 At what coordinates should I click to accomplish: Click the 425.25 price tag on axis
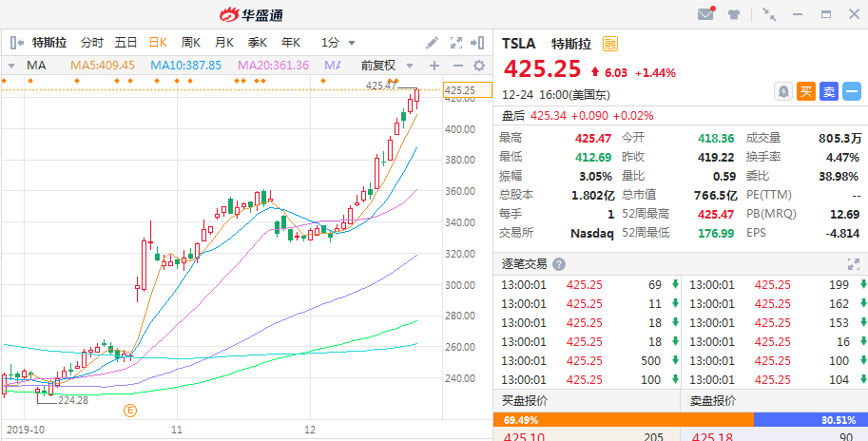point(468,90)
